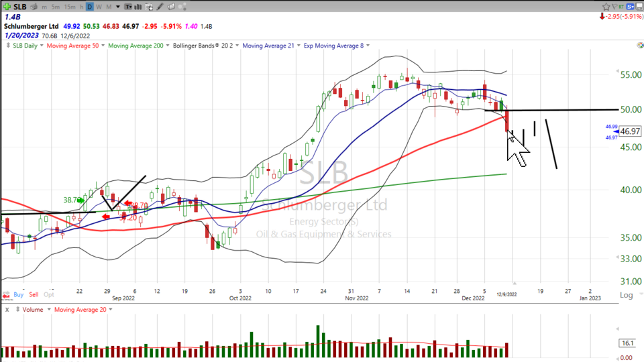Close the Volume pane with the x
Viewport: 644px width, 362px height.
tap(7, 310)
